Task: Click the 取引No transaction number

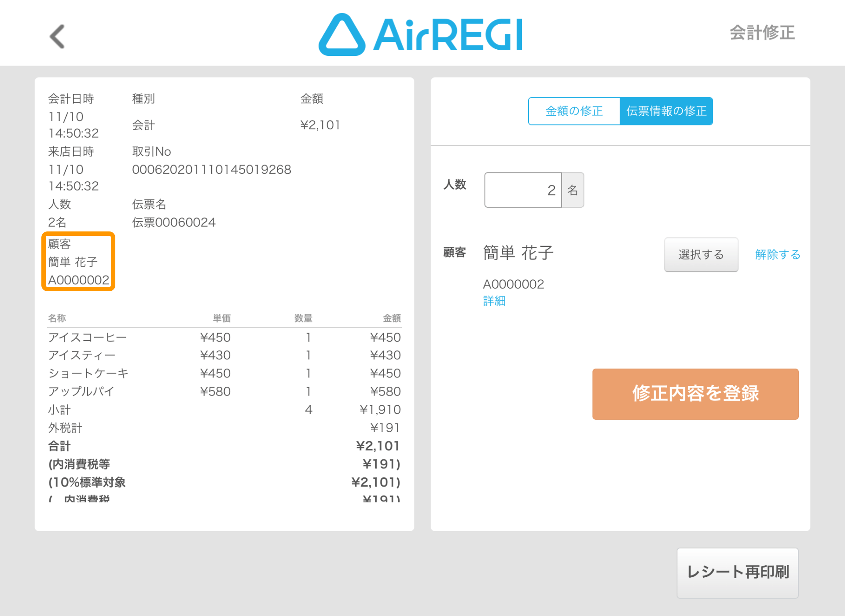Action: [211, 169]
